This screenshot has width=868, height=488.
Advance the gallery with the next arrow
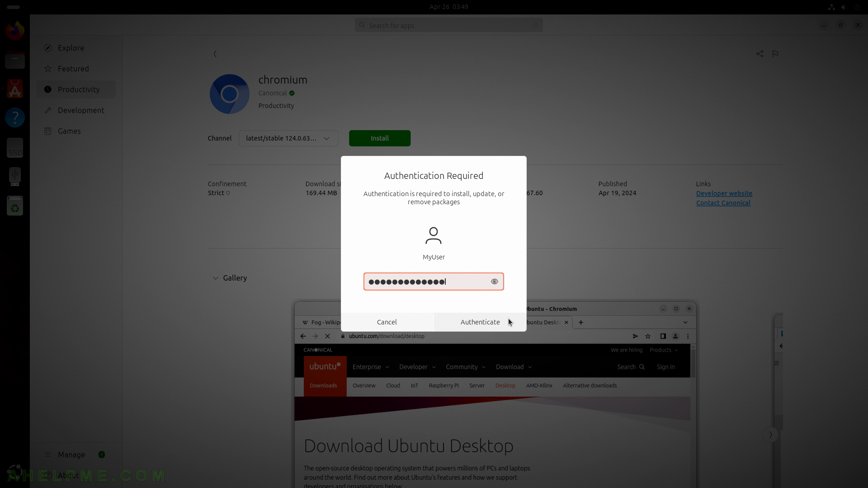pyautogui.click(x=770, y=435)
